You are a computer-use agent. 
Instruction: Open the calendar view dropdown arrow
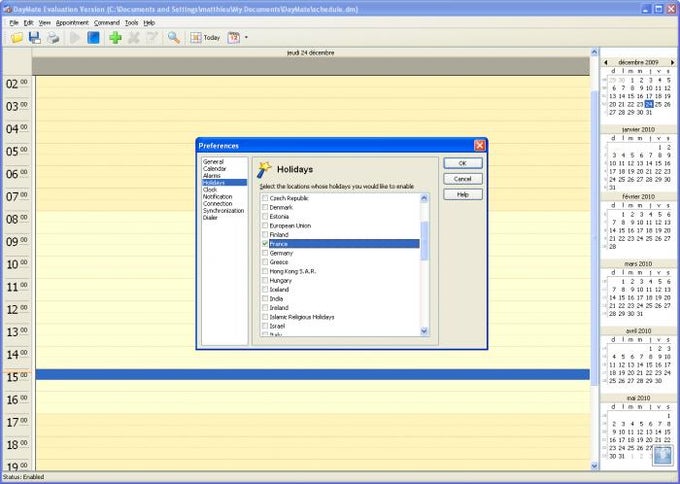246,38
